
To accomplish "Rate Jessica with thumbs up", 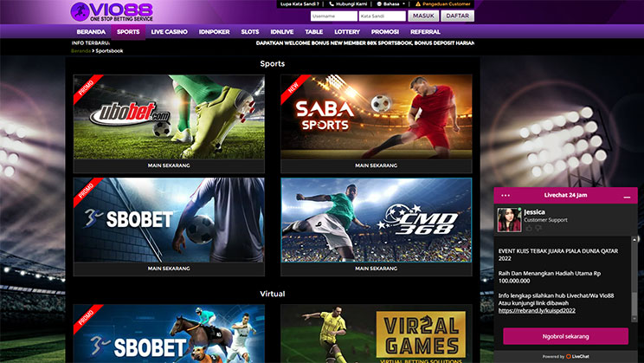I will point(529,228).
